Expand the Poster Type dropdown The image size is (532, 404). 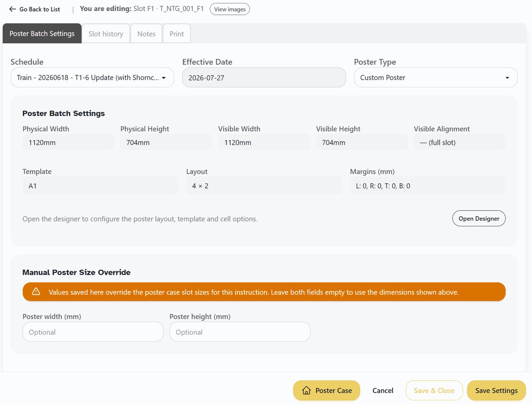pyautogui.click(x=435, y=78)
